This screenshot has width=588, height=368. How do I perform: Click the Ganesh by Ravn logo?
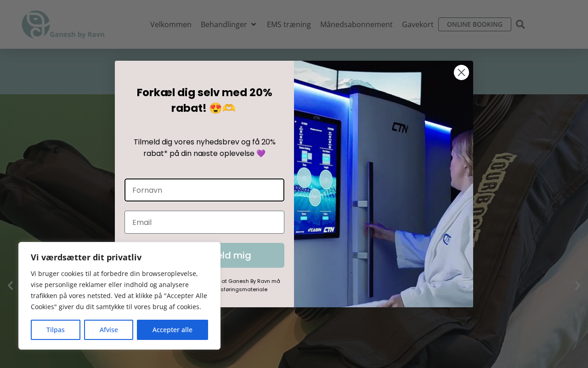tap(63, 24)
